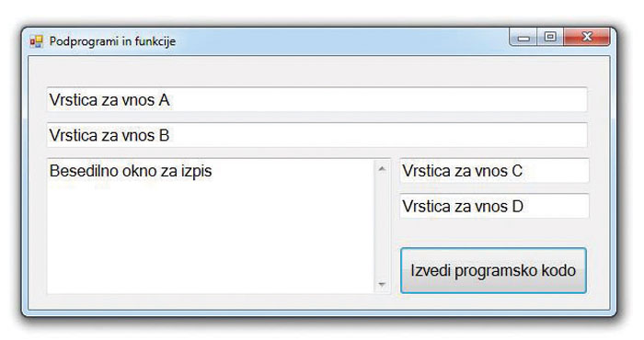Click into the Vrstica za vnos D field
Screen dimensions: 644x340
(494, 206)
